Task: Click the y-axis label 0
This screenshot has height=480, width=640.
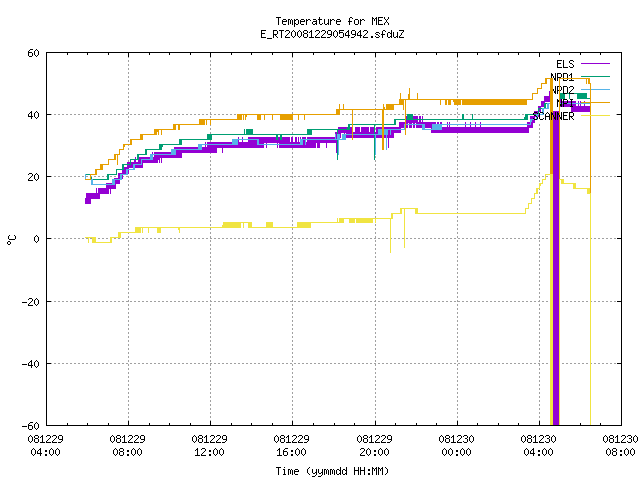Action: (x=37, y=239)
